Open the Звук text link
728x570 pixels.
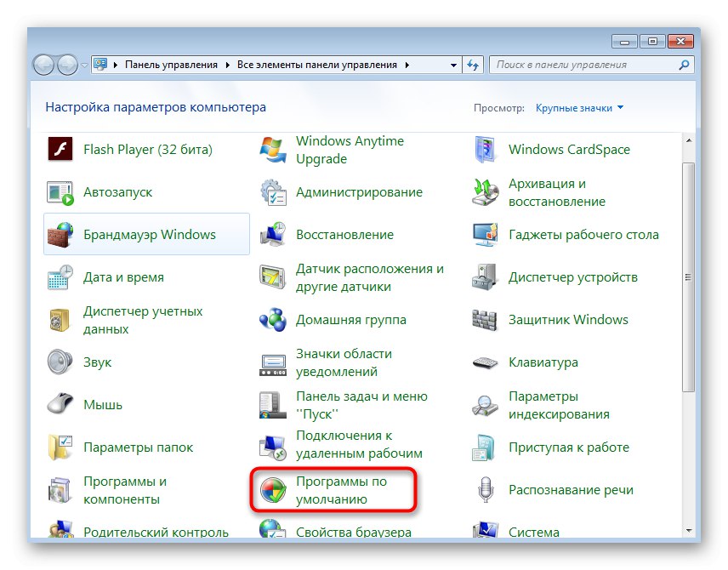click(x=98, y=362)
